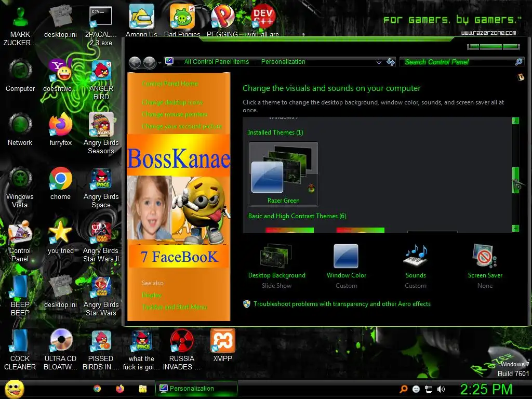Click the Personalization breadcrumb
This screenshot has height=399, width=532.
(283, 62)
